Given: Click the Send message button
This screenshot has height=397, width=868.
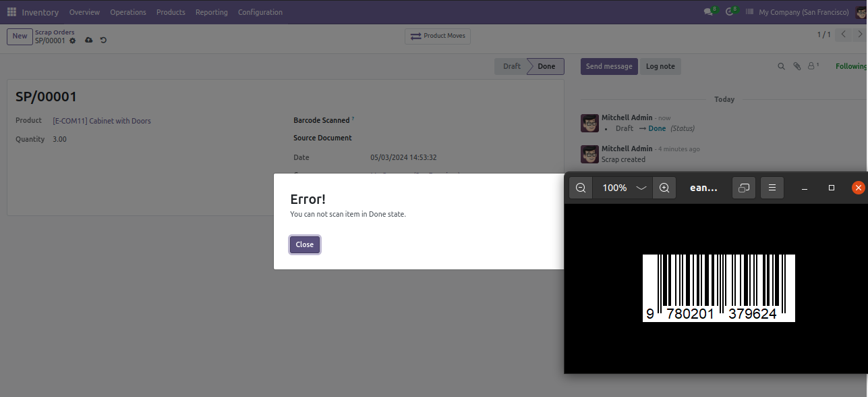Looking at the screenshot, I should [609, 66].
